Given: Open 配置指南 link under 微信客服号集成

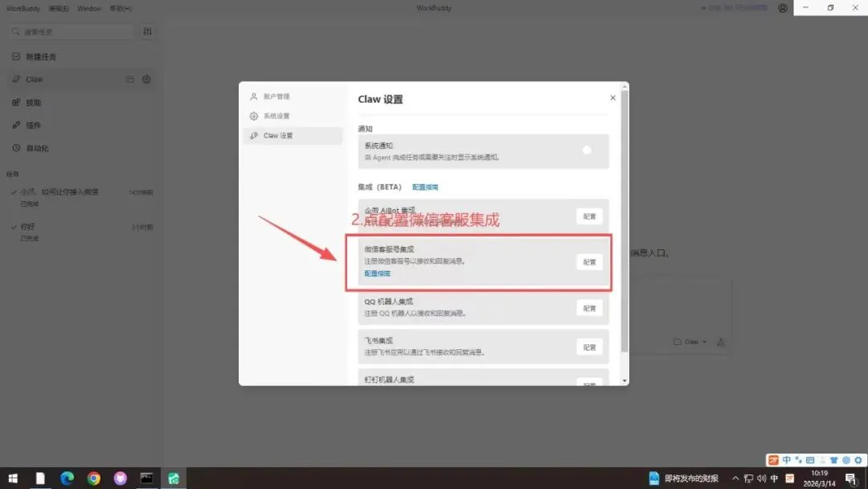Looking at the screenshot, I should click(x=378, y=273).
